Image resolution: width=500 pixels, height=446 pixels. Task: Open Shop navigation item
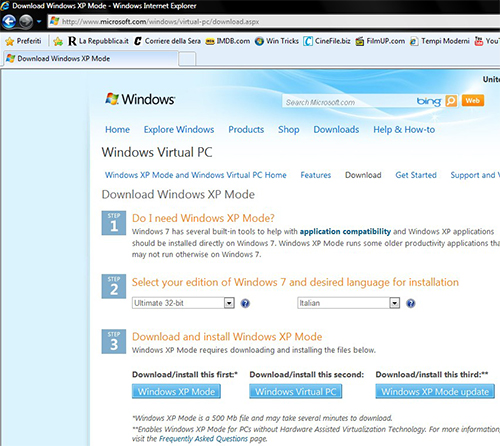tap(289, 130)
